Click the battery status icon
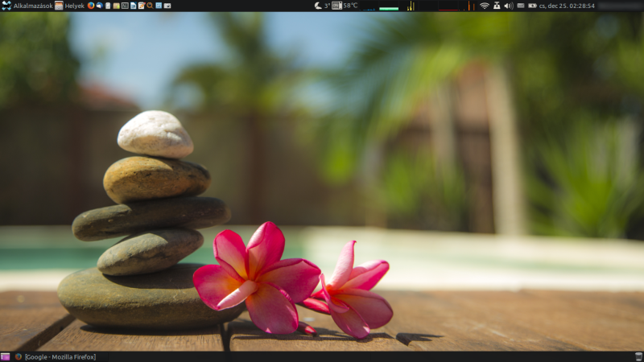 click(x=532, y=6)
